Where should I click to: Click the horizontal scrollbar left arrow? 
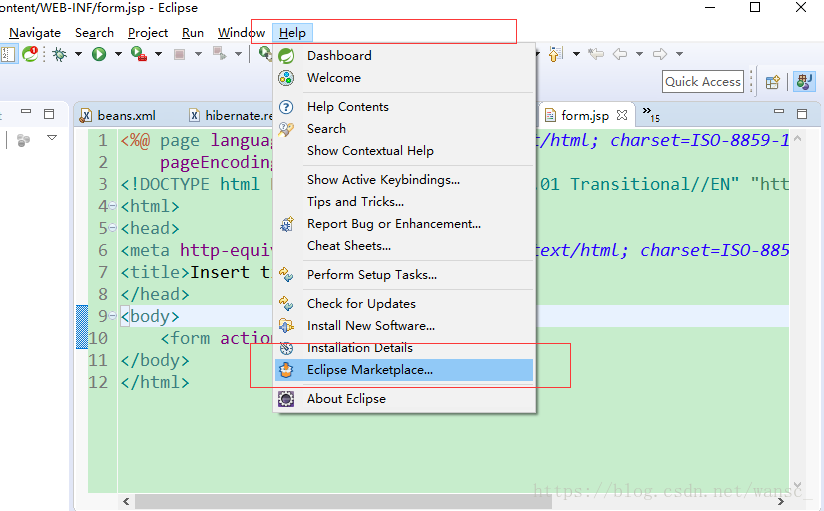coord(126,502)
